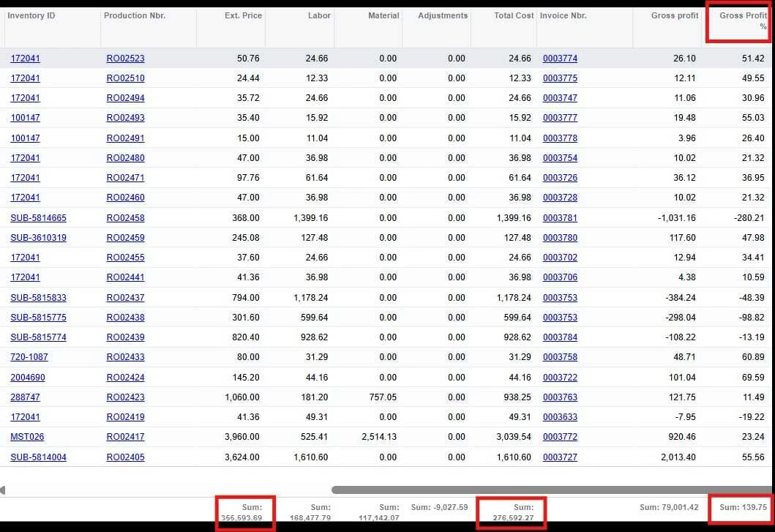Open invoice 0003778

pos(560,138)
